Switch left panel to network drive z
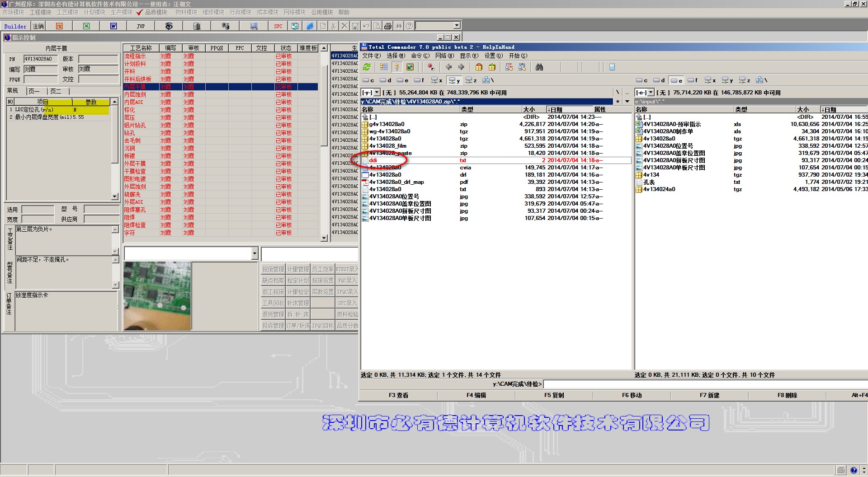Viewport: 868px width, 477px height. [471, 80]
